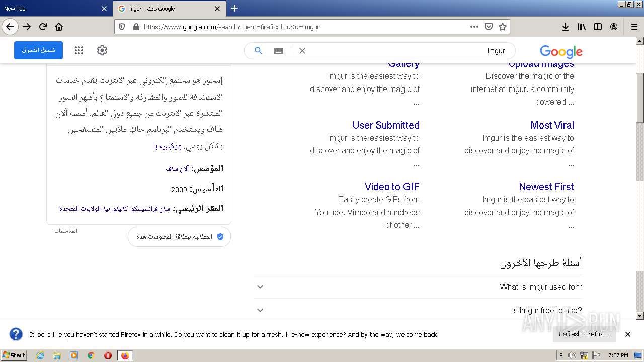Click the Arabic feedback link under knowledge panel

point(66,231)
